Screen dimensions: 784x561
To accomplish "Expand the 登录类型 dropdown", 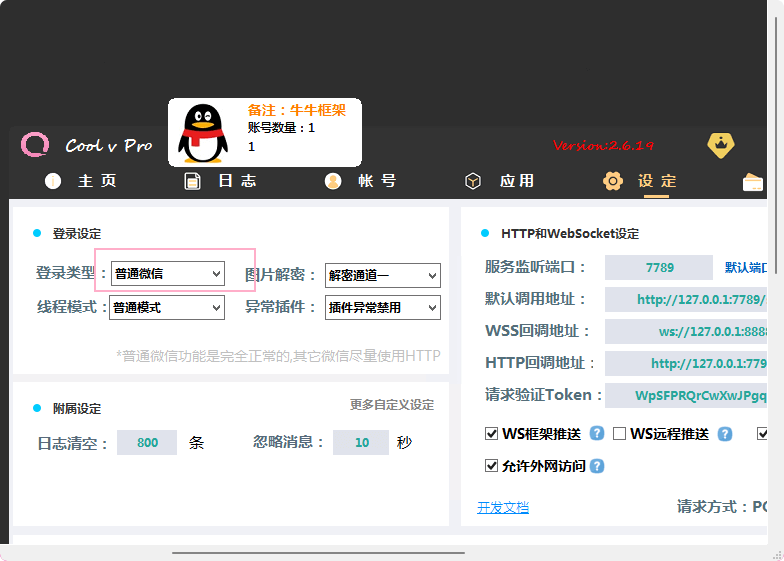I will pyautogui.click(x=167, y=273).
